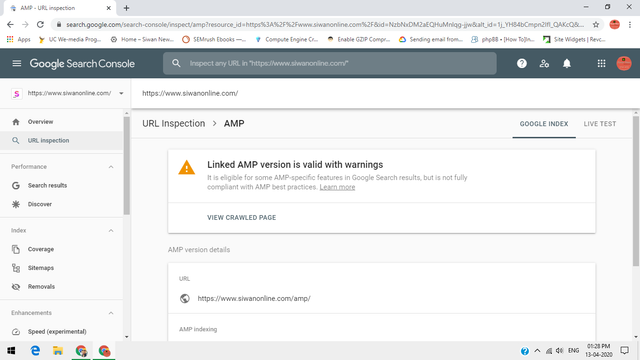Open a new browser tab
Viewport: 640px width, 360px height.
point(126,8)
